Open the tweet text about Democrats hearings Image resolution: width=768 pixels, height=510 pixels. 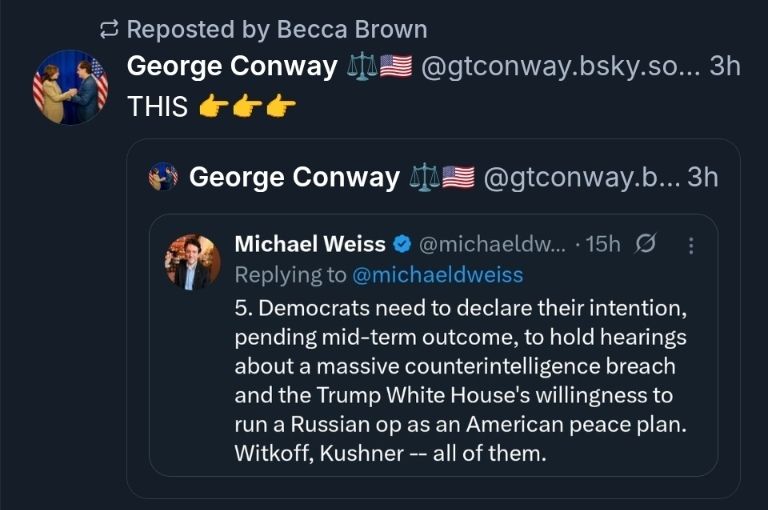[460, 380]
